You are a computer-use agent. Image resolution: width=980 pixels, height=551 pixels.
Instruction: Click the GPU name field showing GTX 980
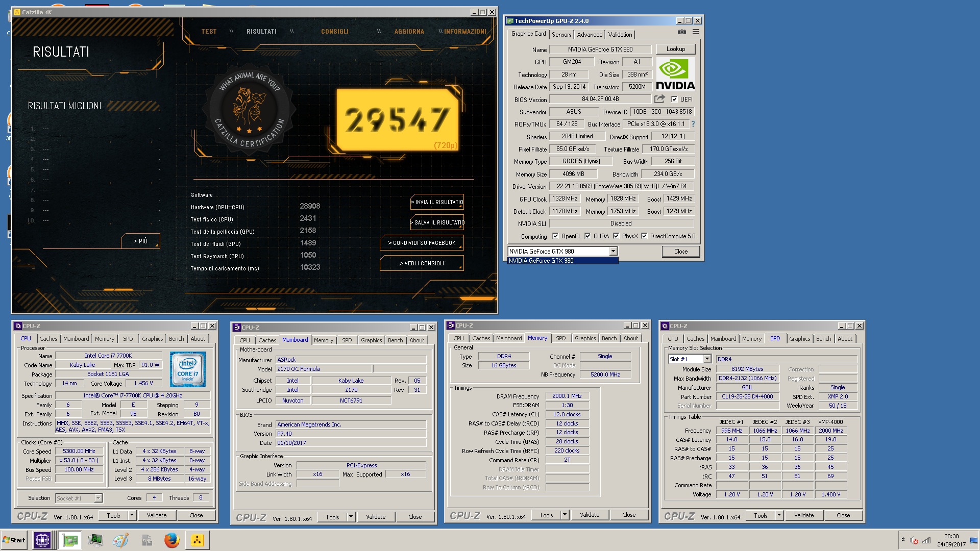[x=600, y=49]
